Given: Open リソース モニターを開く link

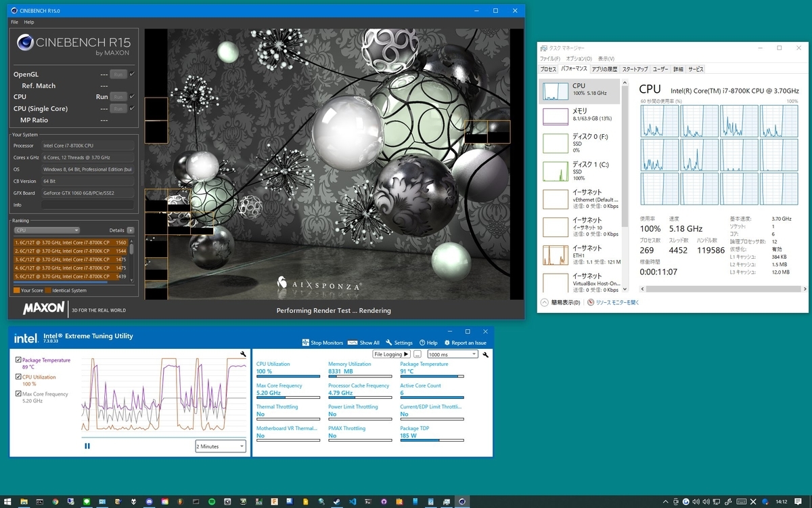Looking at the screenshot, I should coord(613,303).
